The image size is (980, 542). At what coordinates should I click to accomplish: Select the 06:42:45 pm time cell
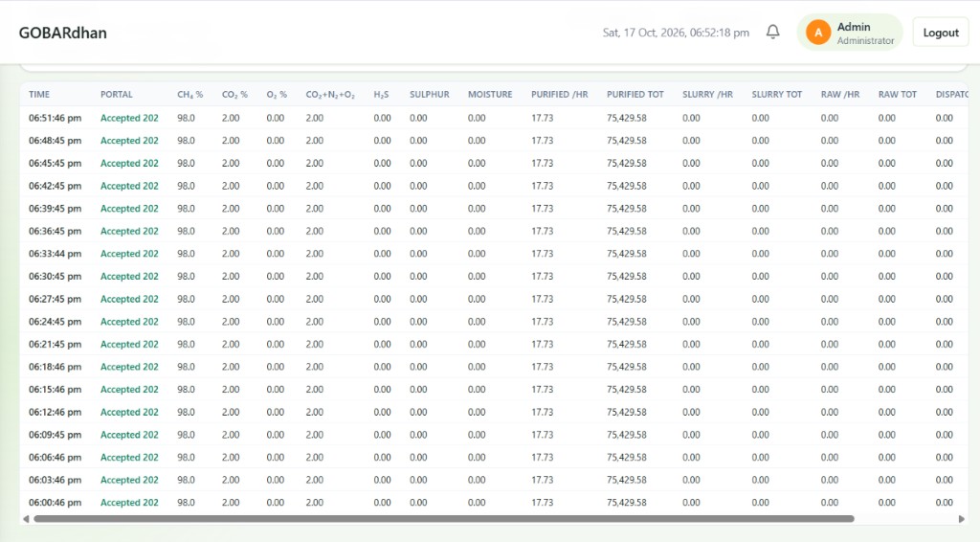(x=55, y=186)
